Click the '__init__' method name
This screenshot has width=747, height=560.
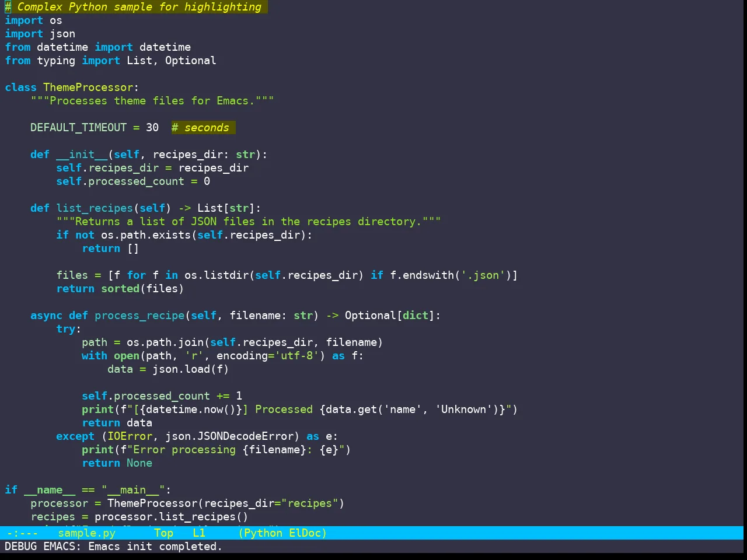[x=82, y=155]
